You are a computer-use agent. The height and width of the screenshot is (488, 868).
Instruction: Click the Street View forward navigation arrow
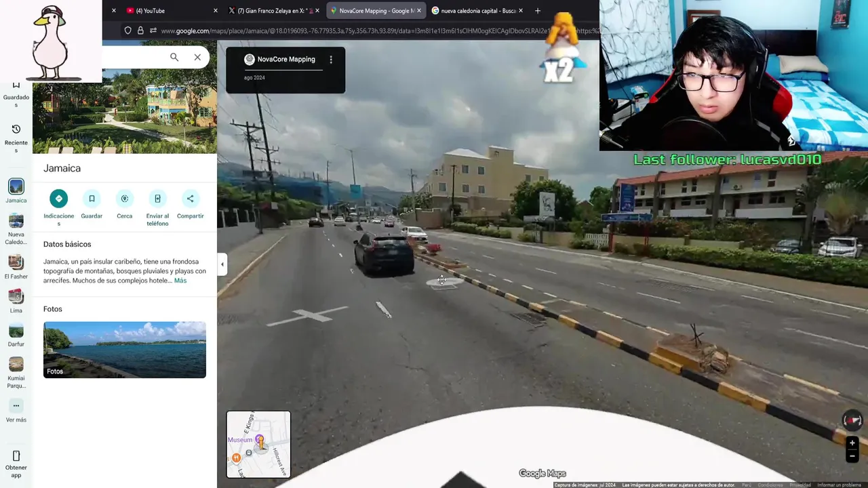click(x=443, y=281)
